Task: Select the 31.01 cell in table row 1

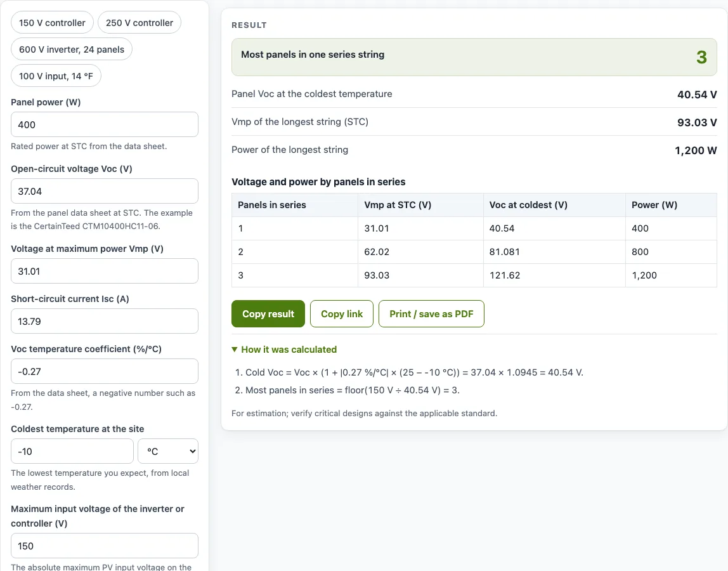Action: [420, 228]
